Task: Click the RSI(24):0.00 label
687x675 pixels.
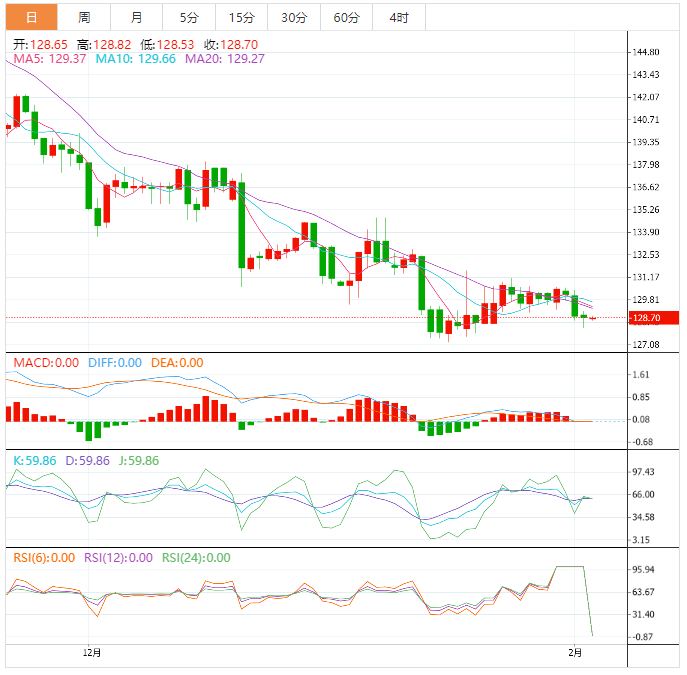Action: [196, 558]
